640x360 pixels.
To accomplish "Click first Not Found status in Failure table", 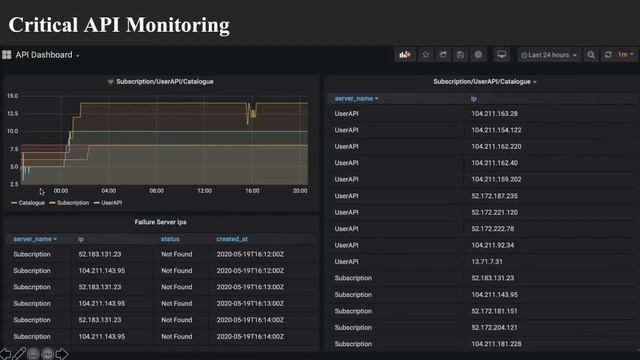I will pyautogui.click(x=176, y=254).
